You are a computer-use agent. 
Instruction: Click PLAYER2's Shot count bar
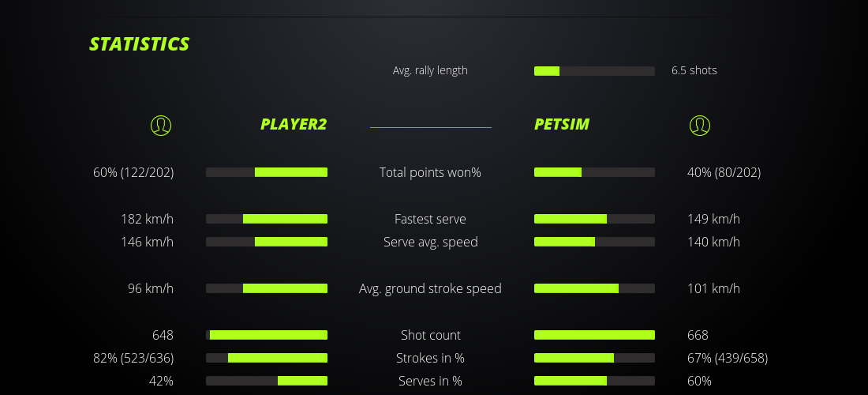point(267,335)
